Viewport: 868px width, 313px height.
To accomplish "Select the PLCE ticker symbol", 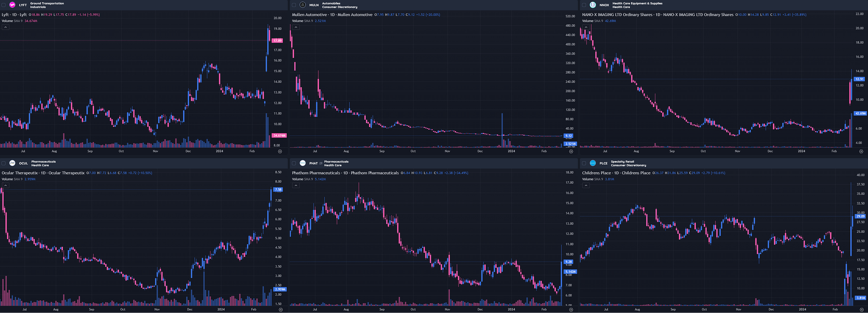I will [x=603, y=163].
